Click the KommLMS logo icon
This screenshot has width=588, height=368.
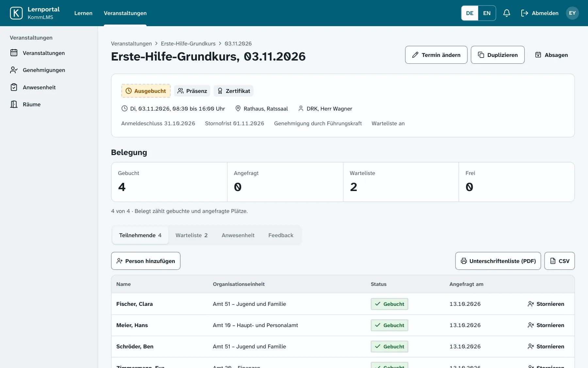[x=16, y=13]
